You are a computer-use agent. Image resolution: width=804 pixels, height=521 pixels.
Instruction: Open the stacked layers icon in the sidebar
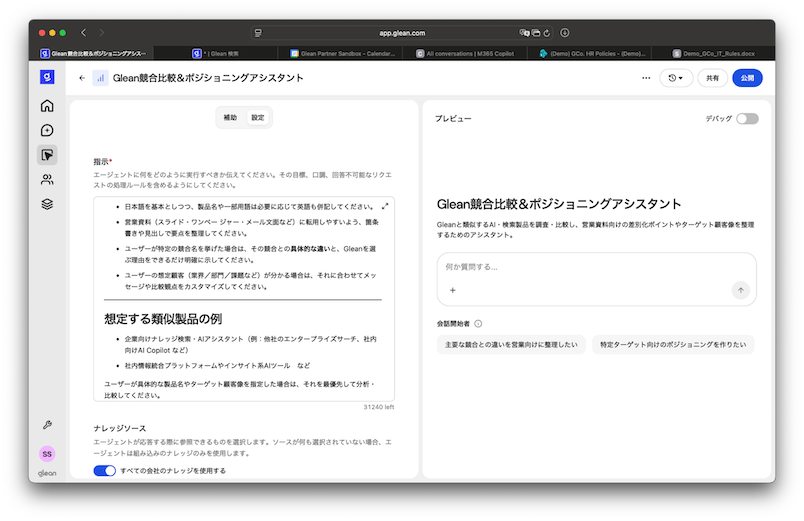[47, 204]
